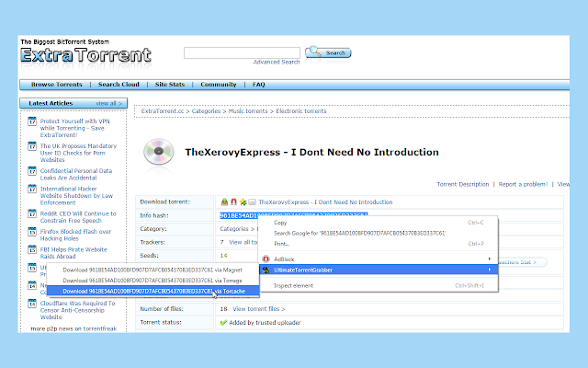Open the Advanced Search link
The image size is (588, 368).
pos(277,62)
